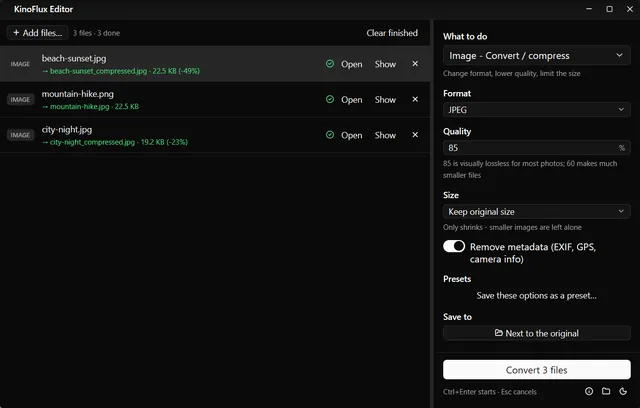Viewport: 640px width, 408px height.
Task: Remove beach-sunset.jpg from the list
Action: (415, 64)
